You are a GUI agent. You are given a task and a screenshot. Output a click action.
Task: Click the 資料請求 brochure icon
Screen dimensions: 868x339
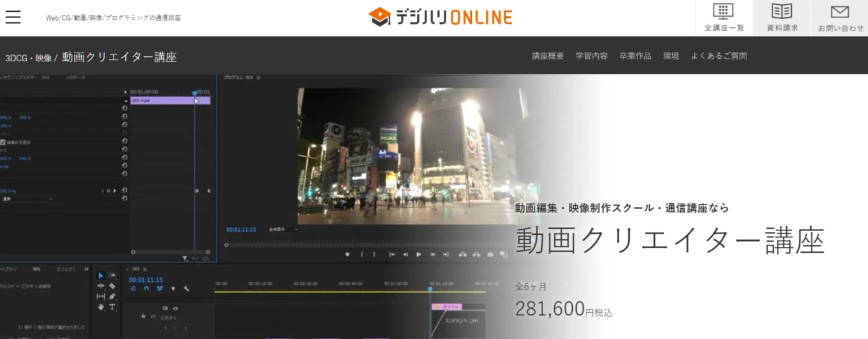(x=782, y=18)
